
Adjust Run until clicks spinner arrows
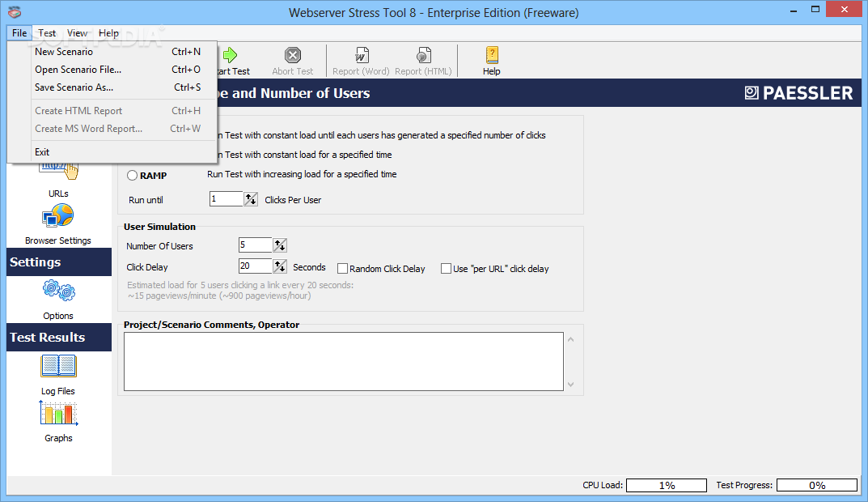point(251,199)
